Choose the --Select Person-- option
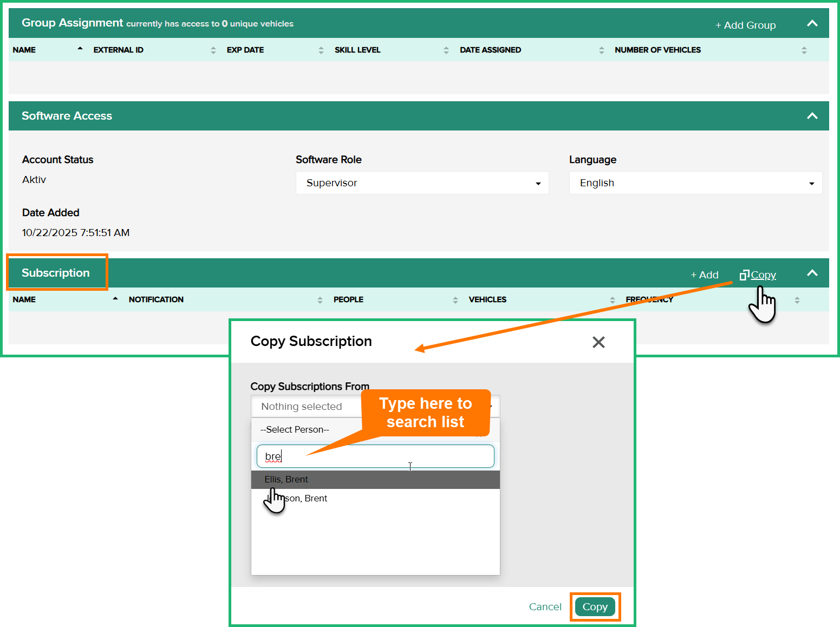Viewport: 840px width, 627px height. point(295,430)
